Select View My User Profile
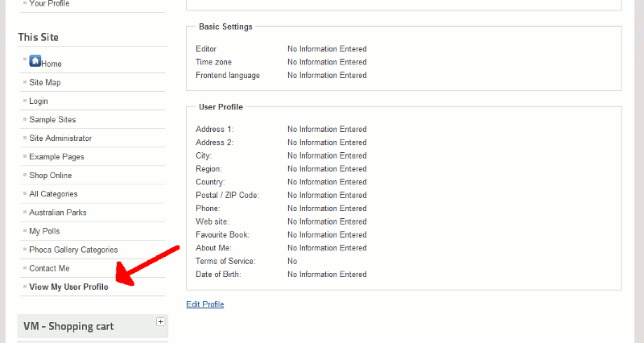Screen dimensions: 644x343 68,287
